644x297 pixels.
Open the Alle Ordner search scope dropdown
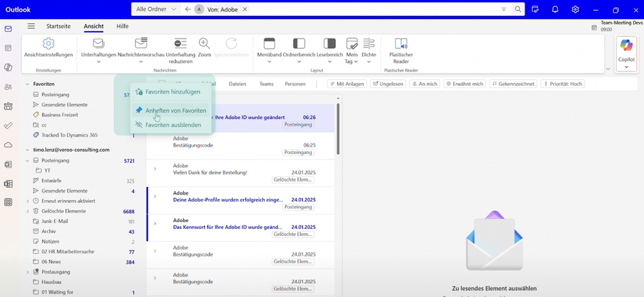click(x=156, y=9)
